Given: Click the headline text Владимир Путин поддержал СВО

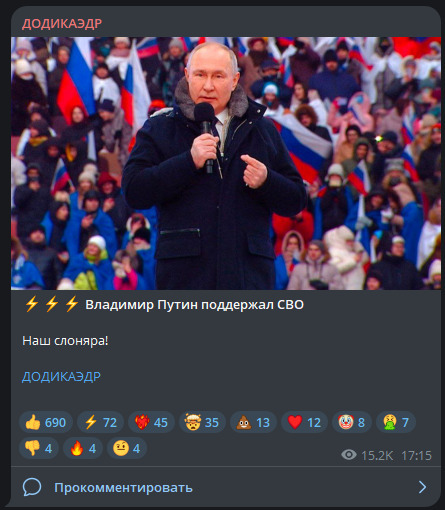Looking at the screenshot, I should (194, 305).
